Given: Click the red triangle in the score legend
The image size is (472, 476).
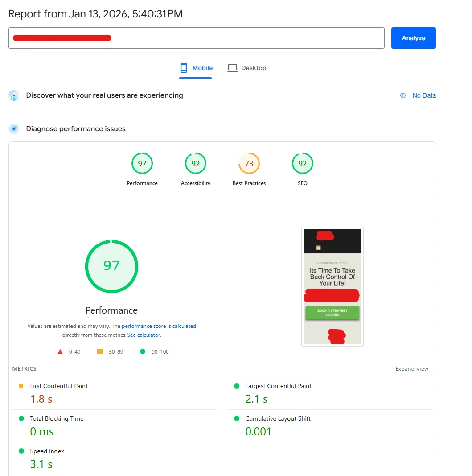Looking at the screenshot, I should pyautogui.click(x=60, y=352).
